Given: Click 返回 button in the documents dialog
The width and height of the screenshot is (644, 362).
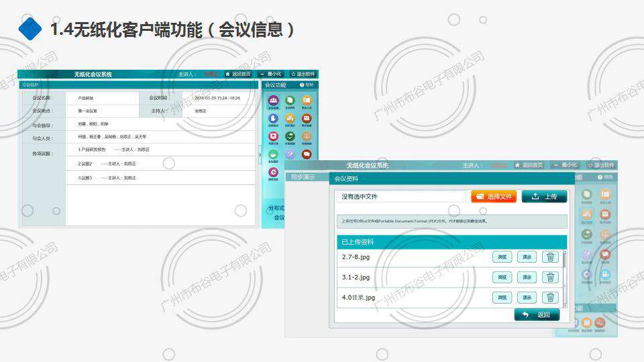Looking at the screenshot, I should (x=537, y=314).
